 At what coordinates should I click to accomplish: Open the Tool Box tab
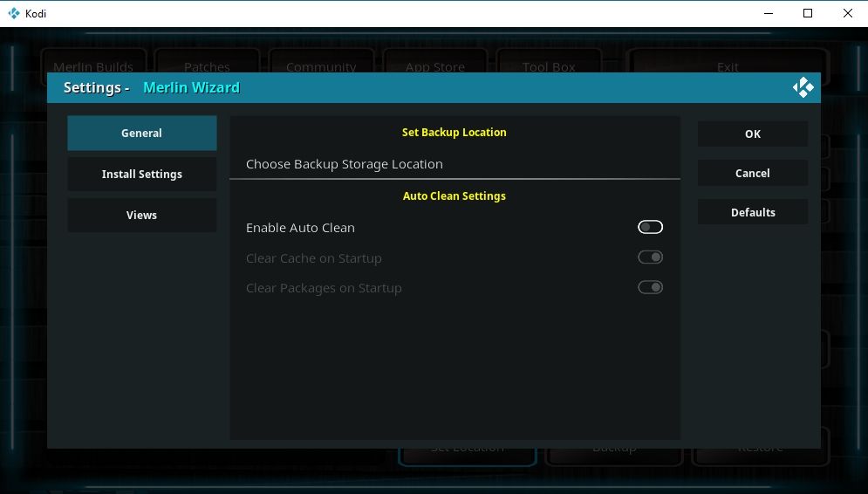pyautogui.click(x=549, y=65)
